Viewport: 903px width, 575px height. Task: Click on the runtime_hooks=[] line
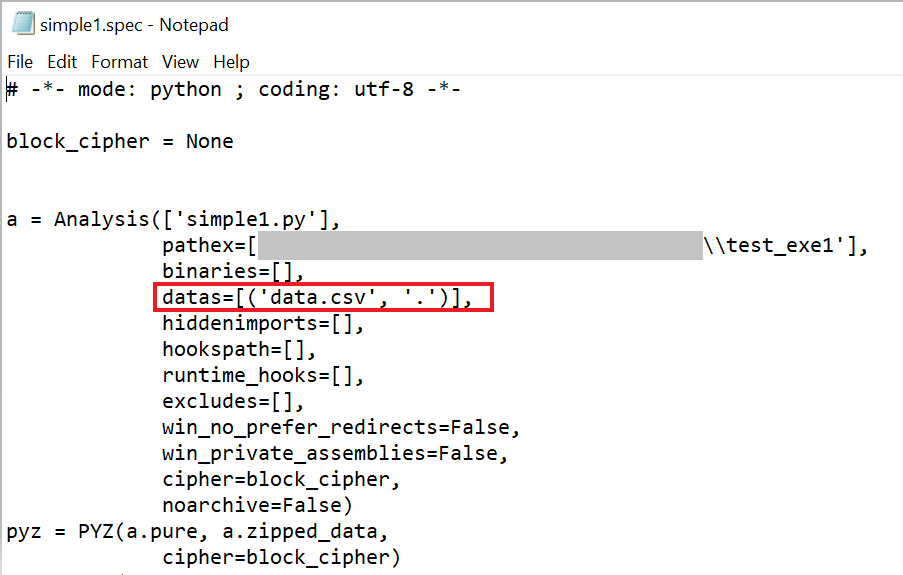(x=263, y=375)
